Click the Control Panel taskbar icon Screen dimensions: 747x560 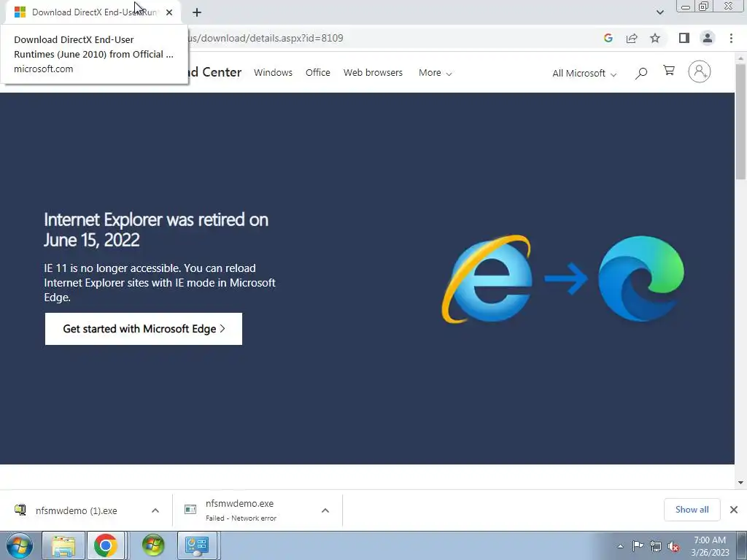197,545
